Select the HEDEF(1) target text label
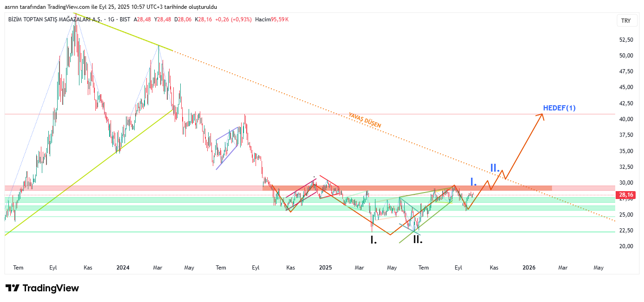 click(x=559, y=108)
